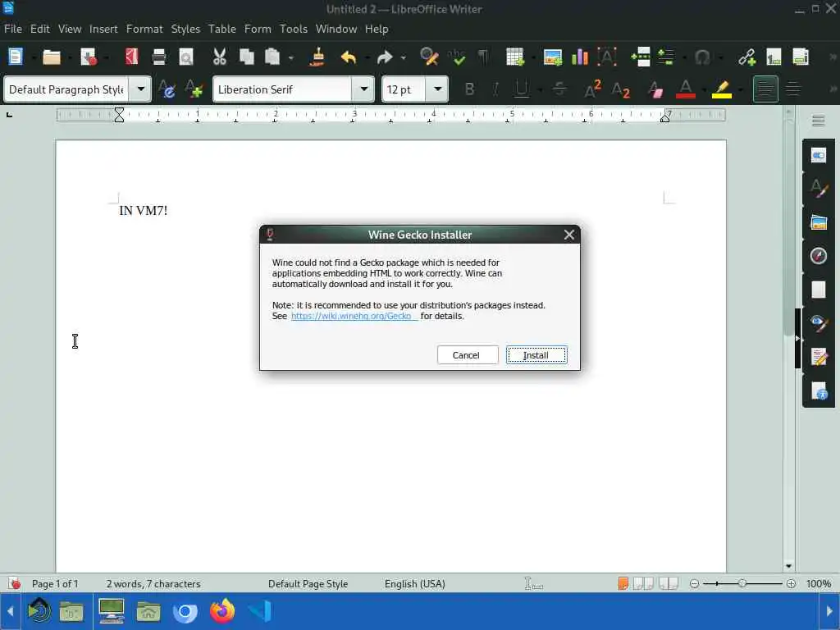Screen dimensions: 840x630
Task: Toggle Bold formatting
Action: [x=470, y=89]
